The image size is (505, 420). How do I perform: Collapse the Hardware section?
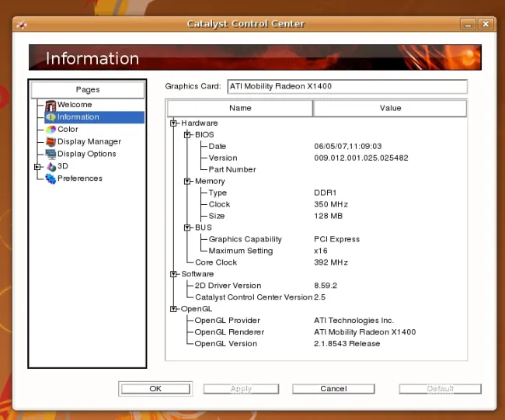coord(173,123)
